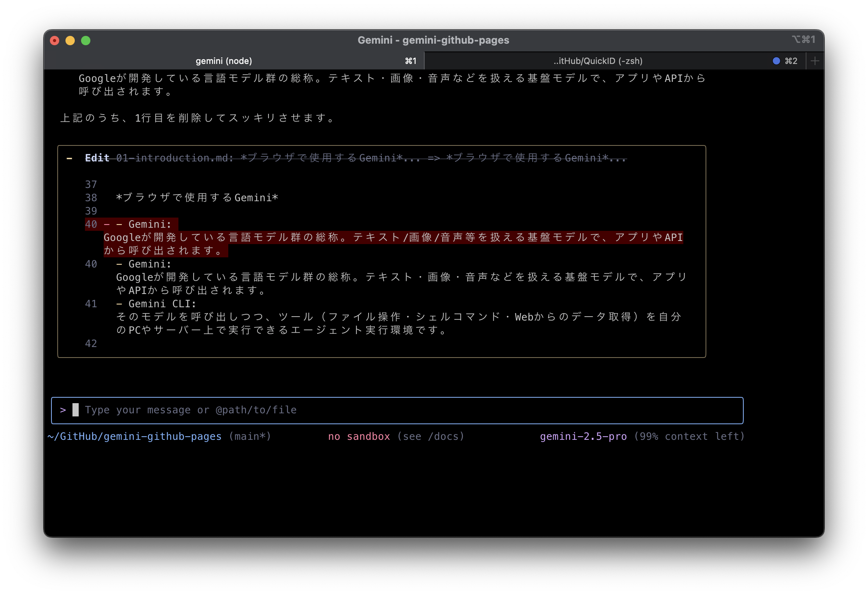Image resolution: width=868 pixels, height=595 pixels.
Task: Click the removed diff line '40 - - Gemini:'
Action: [x=131, y=224]
